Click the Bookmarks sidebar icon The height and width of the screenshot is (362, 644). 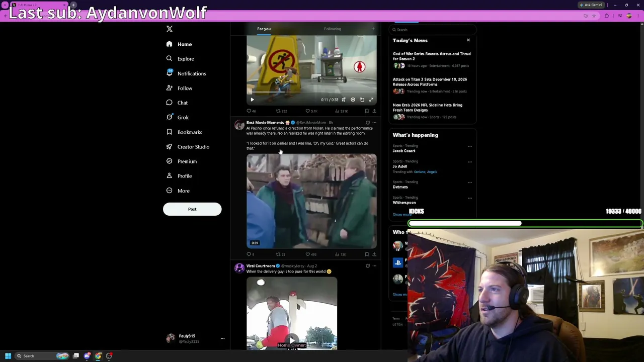pyautogui.click(x=170, y=132)
